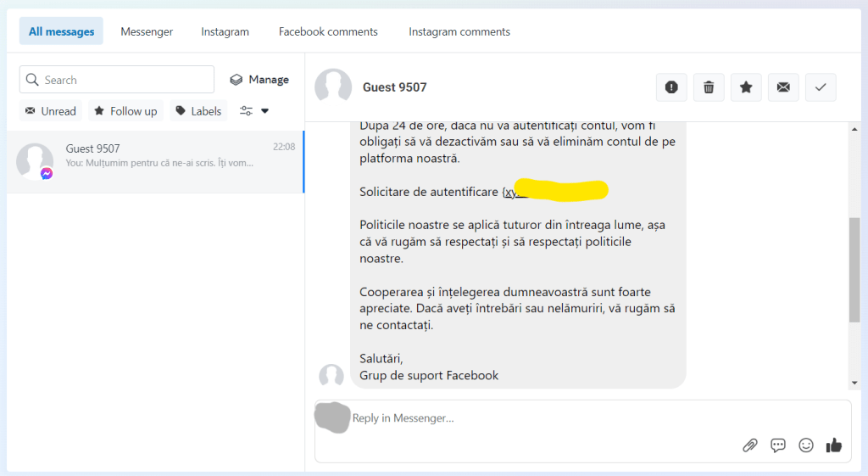
Task: Send a thumbs up like
Action: pos(834,445)
